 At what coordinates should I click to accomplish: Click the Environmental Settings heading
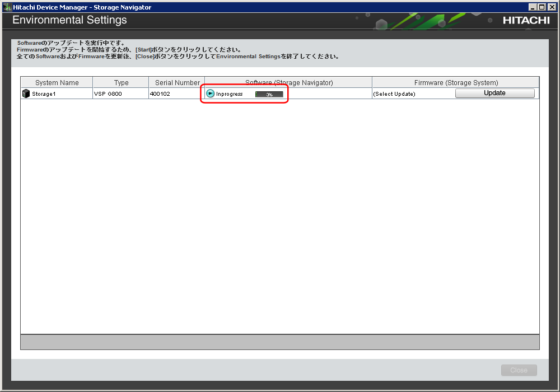(69, 20)
